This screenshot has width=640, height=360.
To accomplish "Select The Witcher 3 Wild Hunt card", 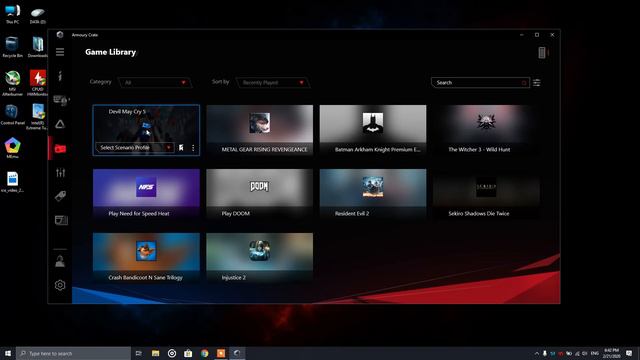I will (x=487, y=130).
